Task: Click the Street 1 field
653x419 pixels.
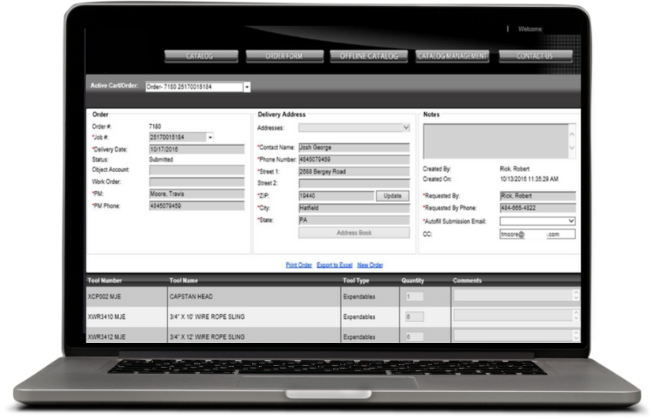Action: tap(354, 172)
